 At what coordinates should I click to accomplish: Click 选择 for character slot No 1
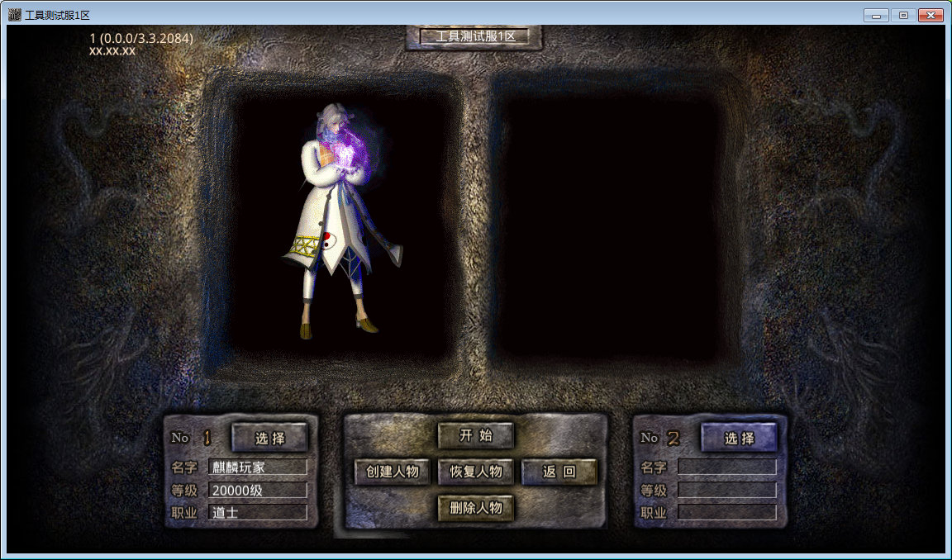click(270, 438)
